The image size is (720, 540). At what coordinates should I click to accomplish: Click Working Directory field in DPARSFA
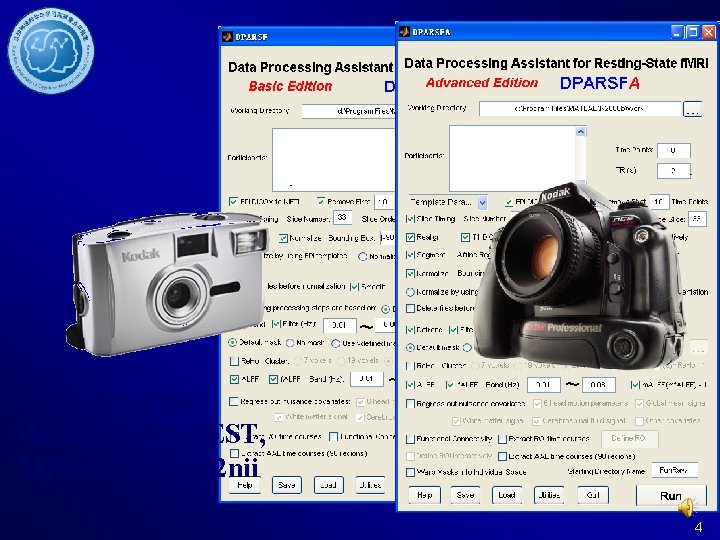pos(580,109)
